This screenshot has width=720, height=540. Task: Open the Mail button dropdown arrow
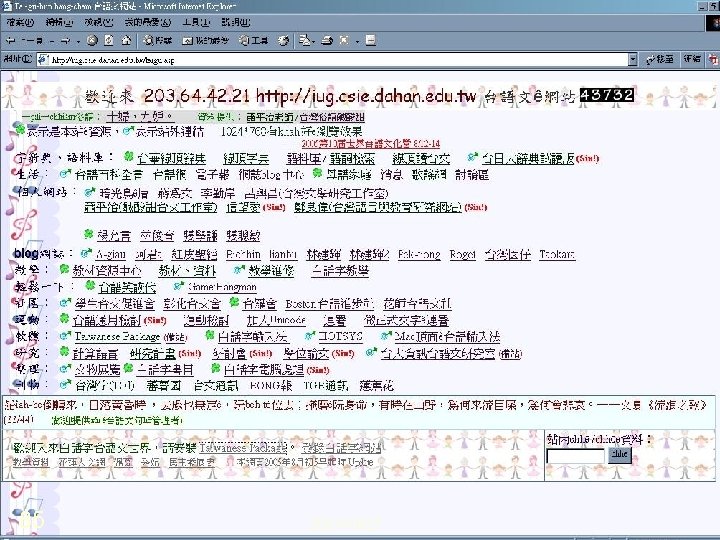pyautogui.click(x=313, y=41)
